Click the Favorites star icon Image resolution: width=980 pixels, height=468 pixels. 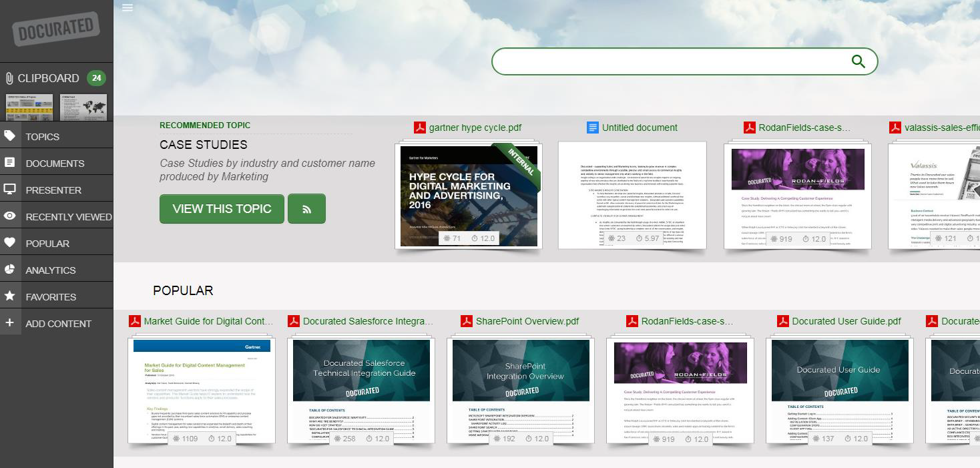point(10,296)
